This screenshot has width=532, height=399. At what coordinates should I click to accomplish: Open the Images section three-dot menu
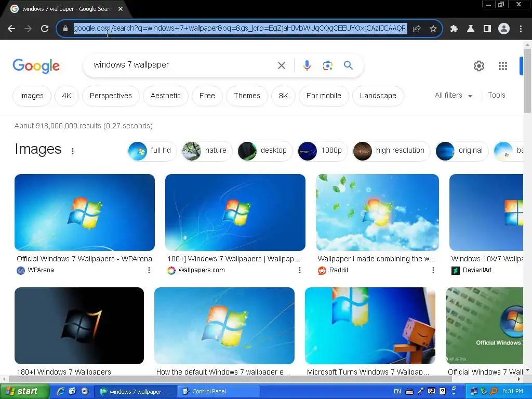click(x=73, y=151)
